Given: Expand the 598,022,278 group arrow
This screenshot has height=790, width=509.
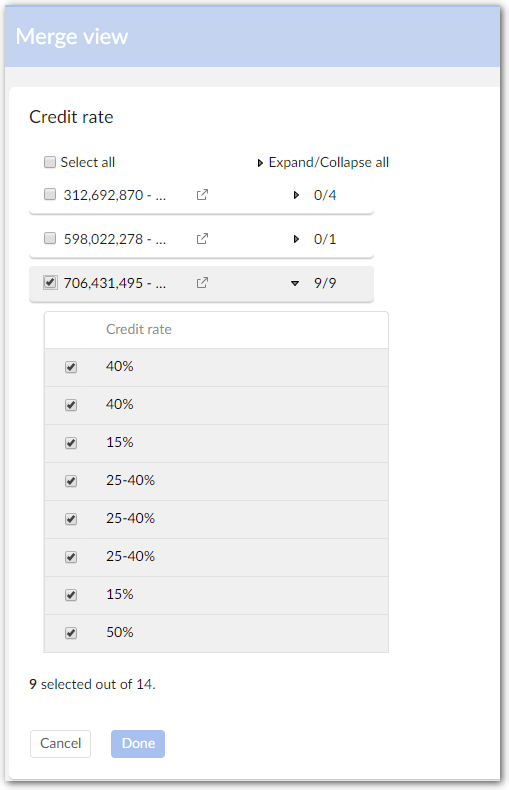Looking at the screenshot, I should click(x=296, y=239).
